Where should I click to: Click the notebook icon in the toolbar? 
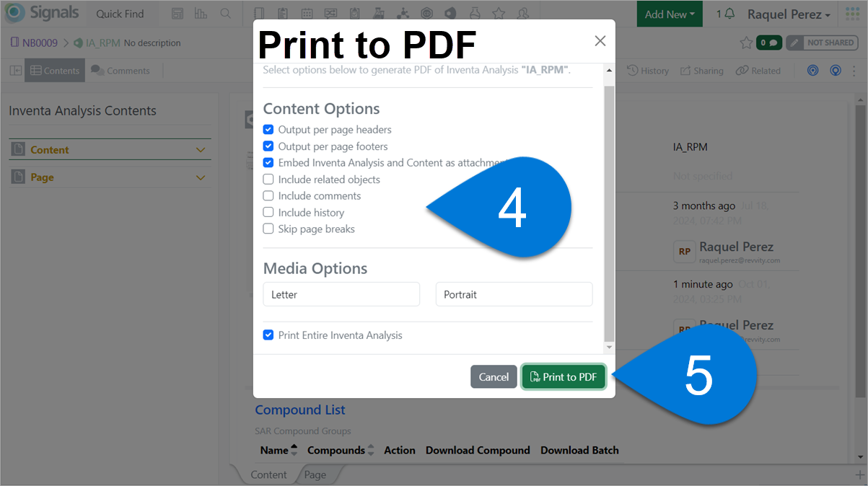coord(260,12)
